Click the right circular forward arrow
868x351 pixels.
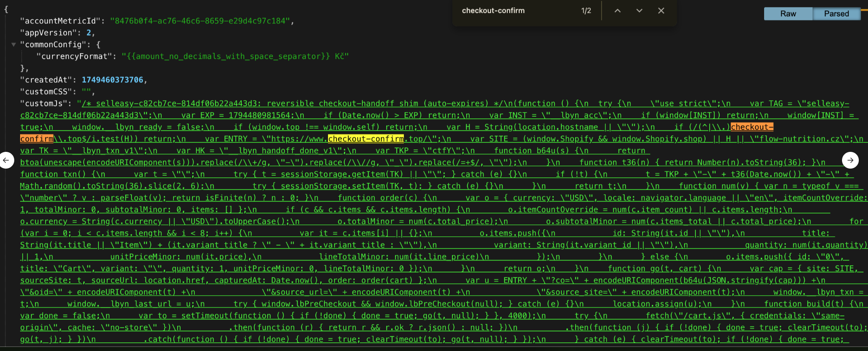coord(850,160)
